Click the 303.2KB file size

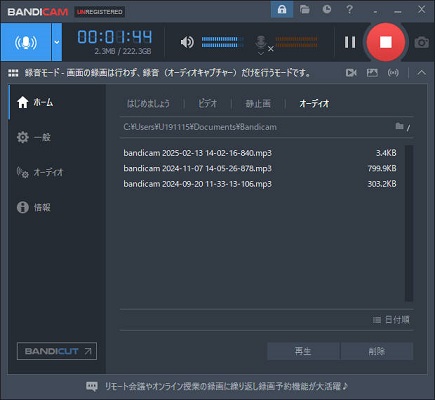coord(382,184)
